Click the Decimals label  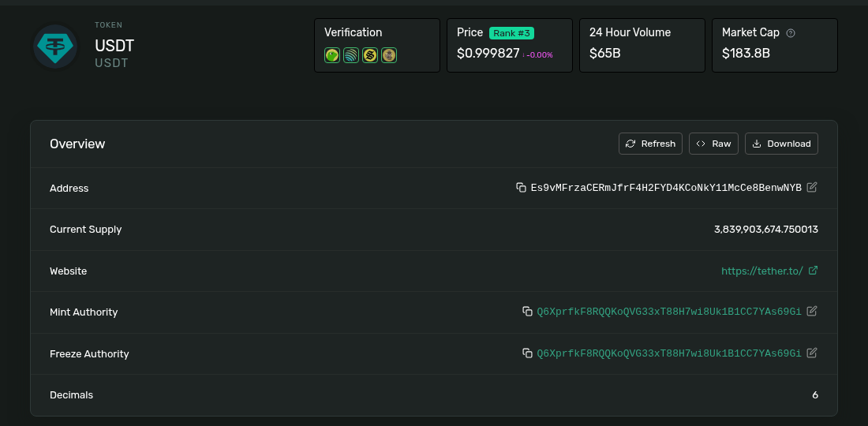tap(71, 395)
